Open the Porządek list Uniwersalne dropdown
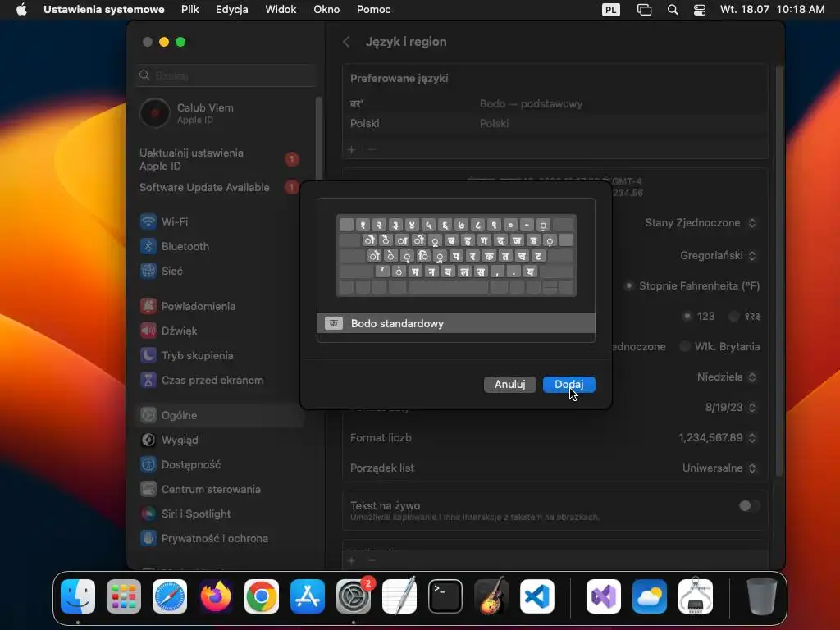The width and height of the screenshot is (840, 630). point(720,468)
